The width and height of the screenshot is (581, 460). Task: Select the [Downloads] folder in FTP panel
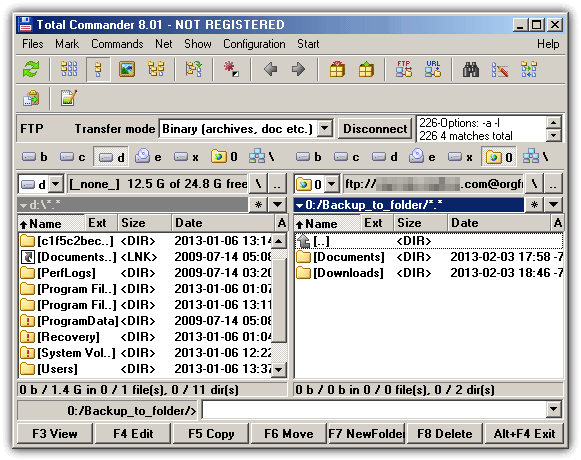click(429, 273)
